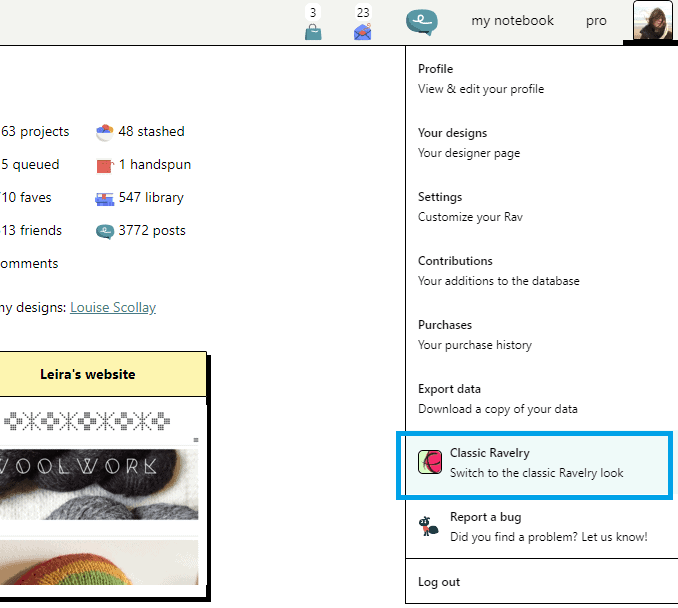Open 3772 posts link
This screenshot has width=678, height=608.
[152, 230]
